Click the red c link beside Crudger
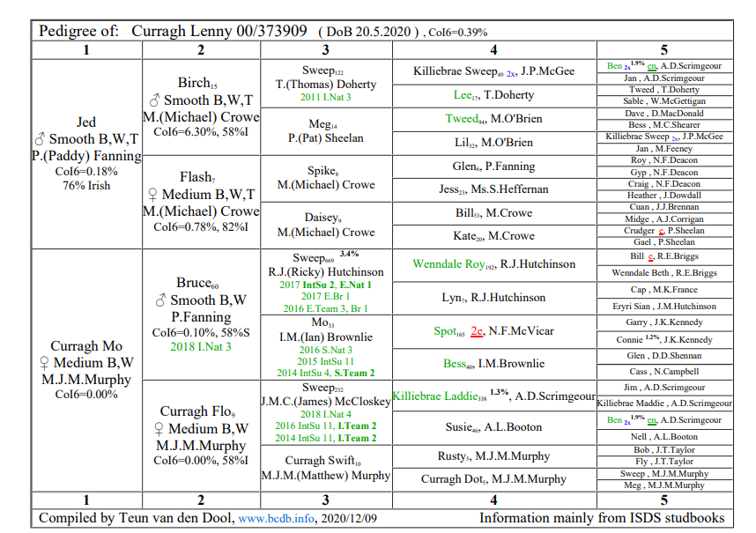The height and width of the screenshot is (533, 756). pyautogui.click(x=661, y=232)
